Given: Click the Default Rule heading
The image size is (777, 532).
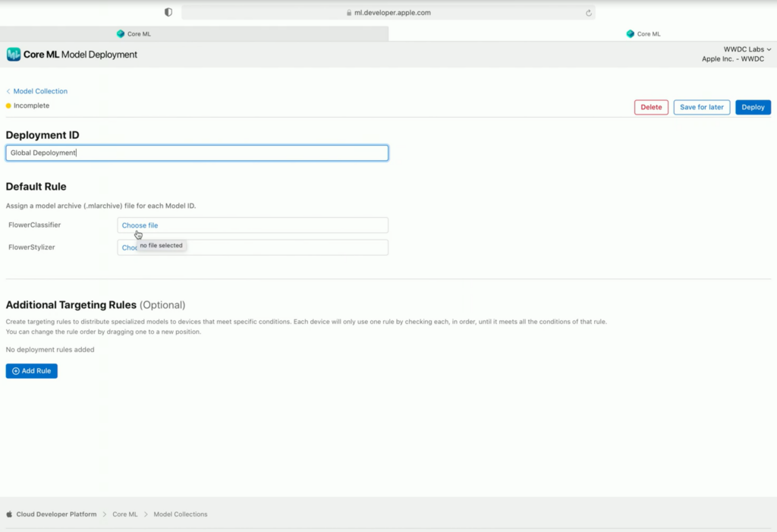Looking at the screenshot, I should 36,187.
